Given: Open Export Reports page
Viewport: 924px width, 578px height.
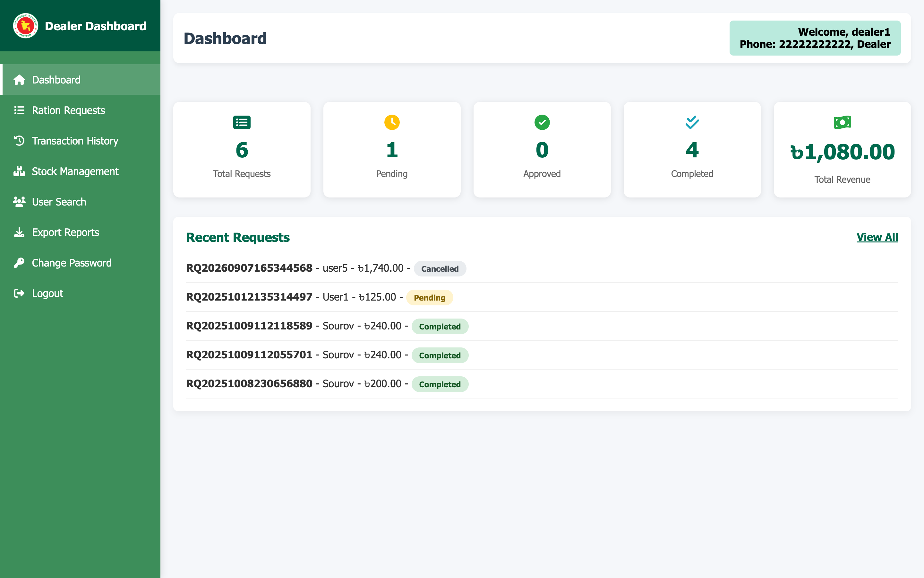Looking at the screenshot, I should pos(80,232).
